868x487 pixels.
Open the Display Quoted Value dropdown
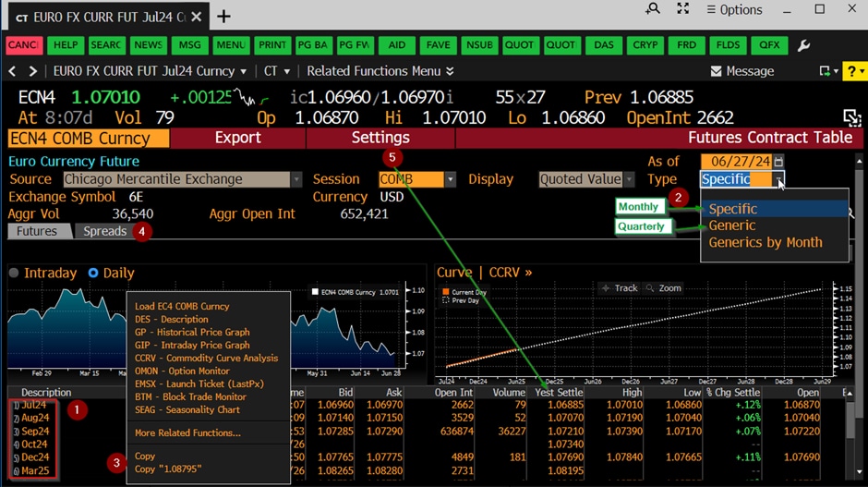pyautogui.click(x=629, y=179)
